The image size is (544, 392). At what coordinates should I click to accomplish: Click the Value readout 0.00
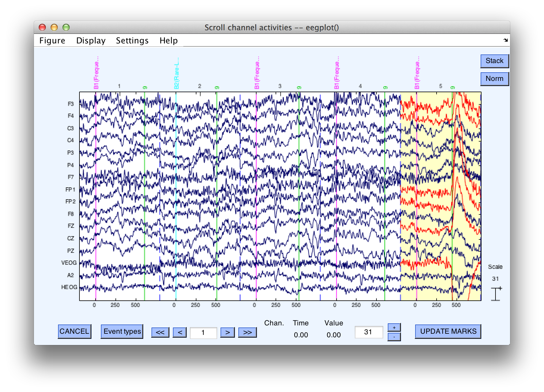(x=334, y=335)
